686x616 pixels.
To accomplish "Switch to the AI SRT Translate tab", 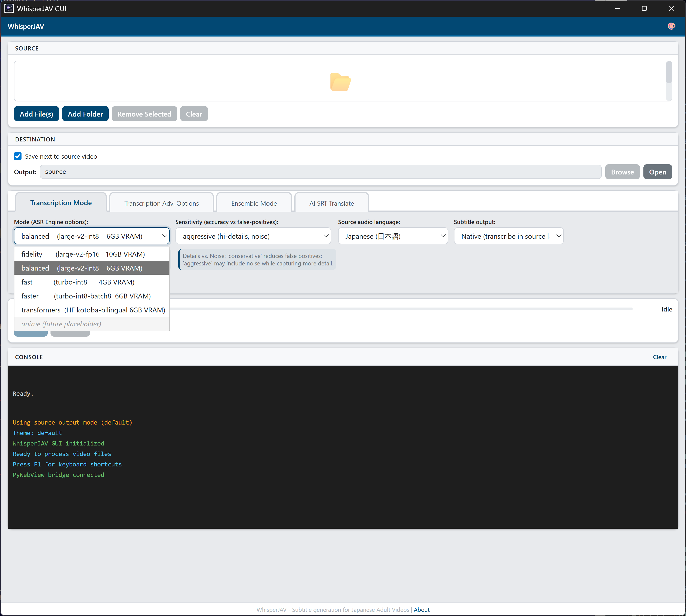I will tap(332, 203).
